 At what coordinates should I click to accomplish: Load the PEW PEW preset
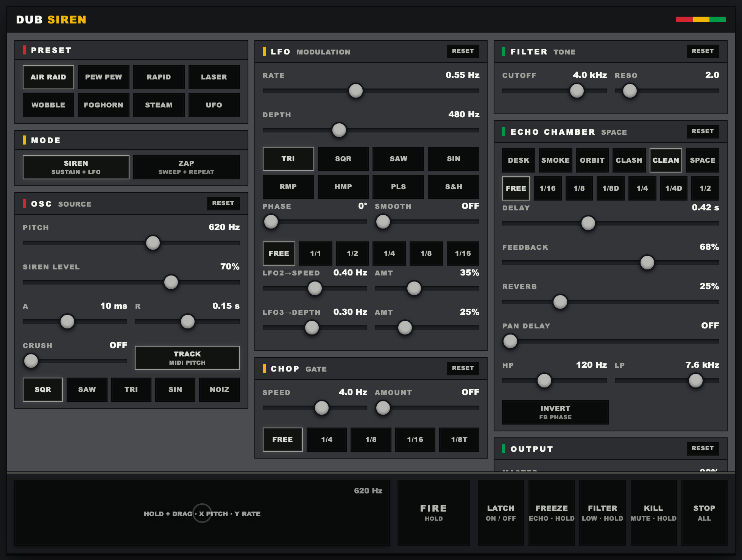(x=103, y=77)
